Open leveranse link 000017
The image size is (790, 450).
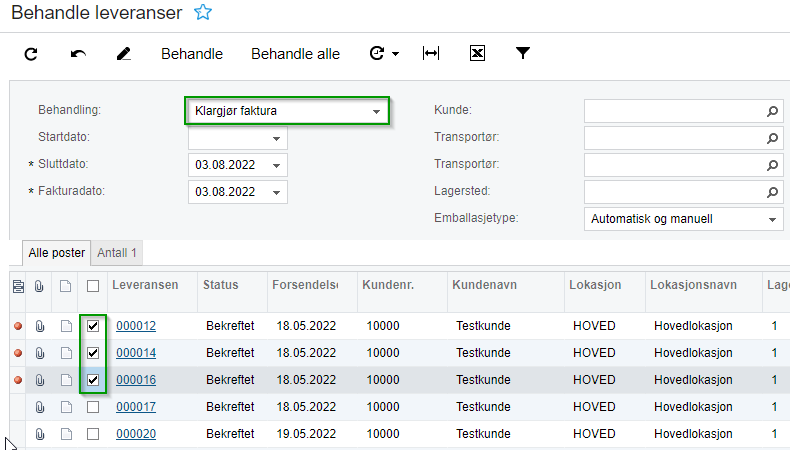tap(136, 407)
